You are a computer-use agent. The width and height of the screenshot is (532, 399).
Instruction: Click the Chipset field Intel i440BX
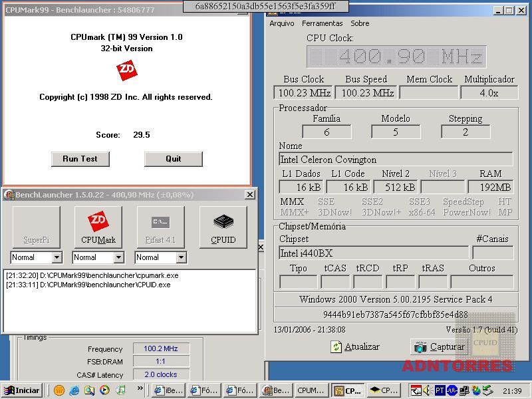click(x=374, y=253)
